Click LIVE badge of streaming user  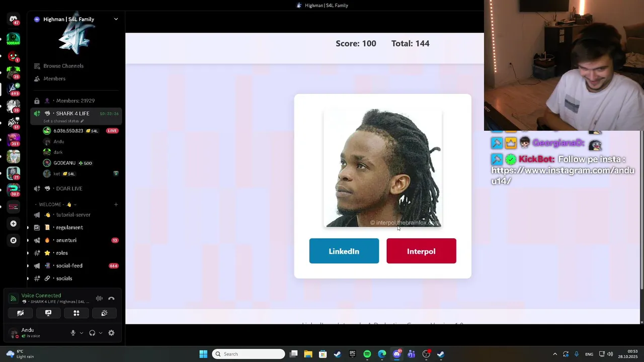point(112,131)
